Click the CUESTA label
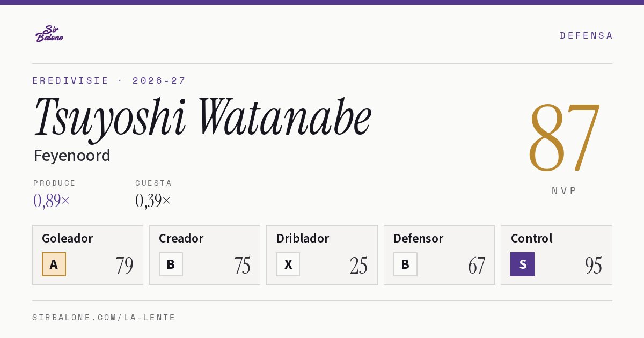Screen dimensions: 644x338 153,183
